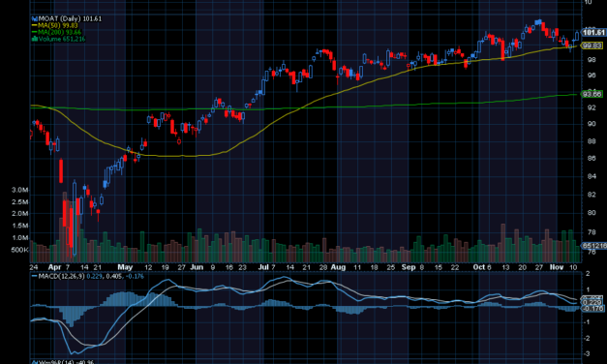Image resolution: width=607 pixels, height=364 pixels.
Task: Click the 101.61 last-price tag on price axis
Action: tap(593, 33)
